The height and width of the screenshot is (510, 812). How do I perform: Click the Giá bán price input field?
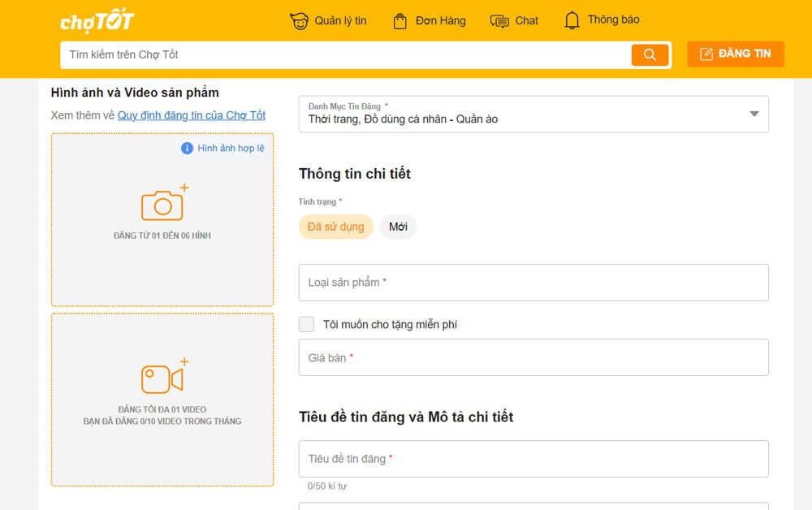533,357
